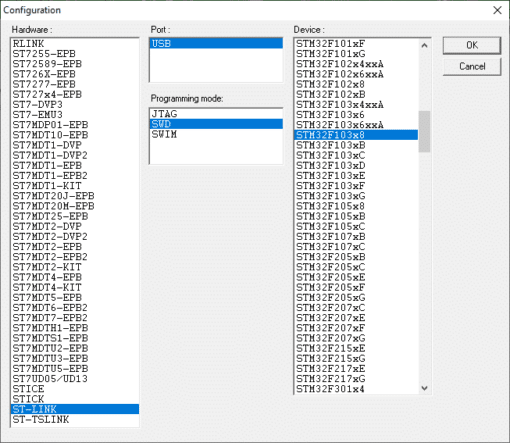Image resolution: width=510 pixels, height=443 pixels.
Task: Select STM32F103x8 device
Action: tap(356, 135)
